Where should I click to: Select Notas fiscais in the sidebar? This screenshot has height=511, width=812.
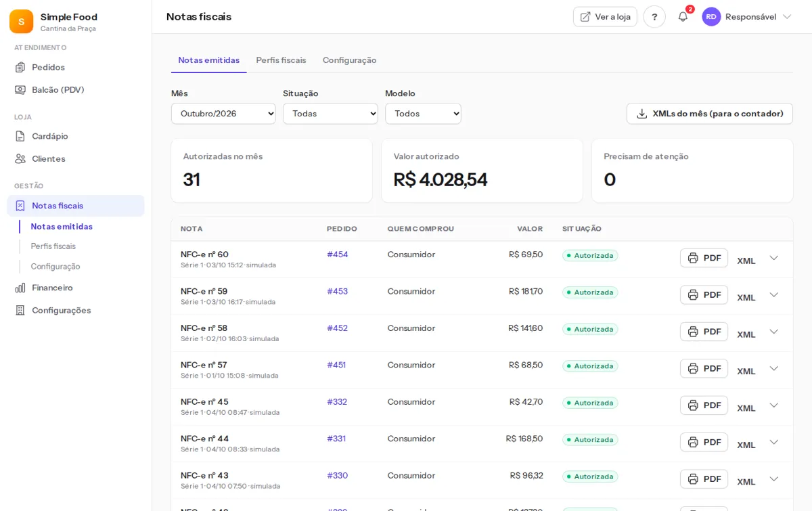point(76,206)
